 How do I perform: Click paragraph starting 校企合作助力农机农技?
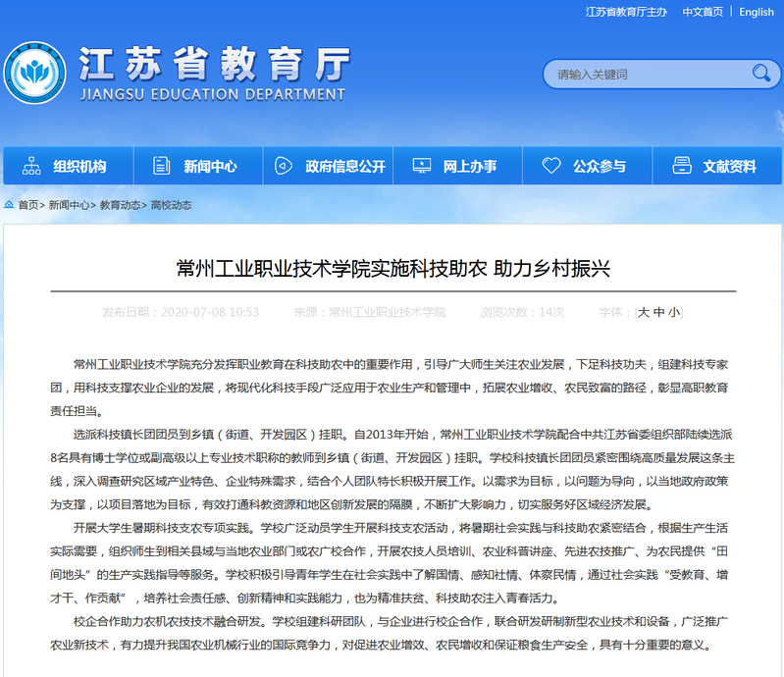[x=389, y=633]
